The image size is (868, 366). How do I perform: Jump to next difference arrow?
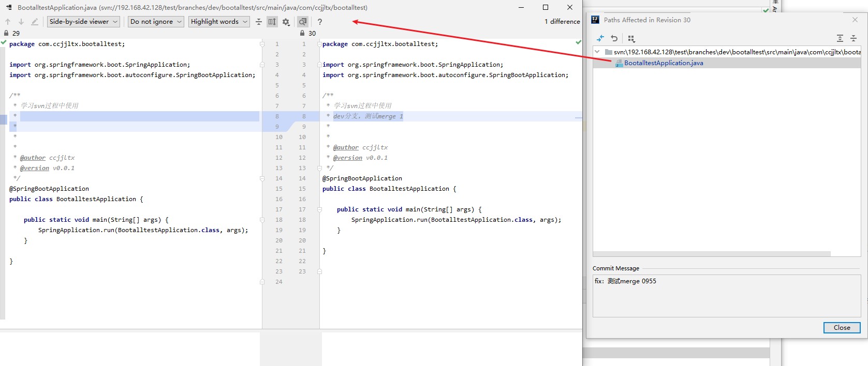click(21, 22)
